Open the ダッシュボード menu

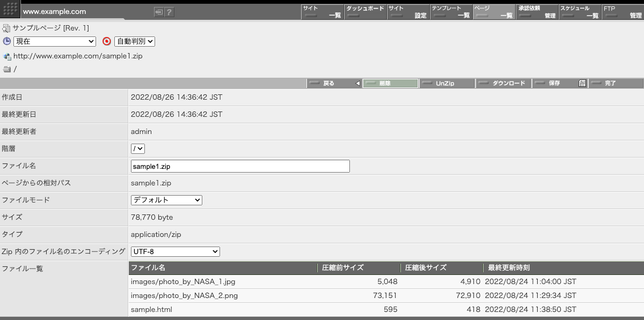click(365, 11)
